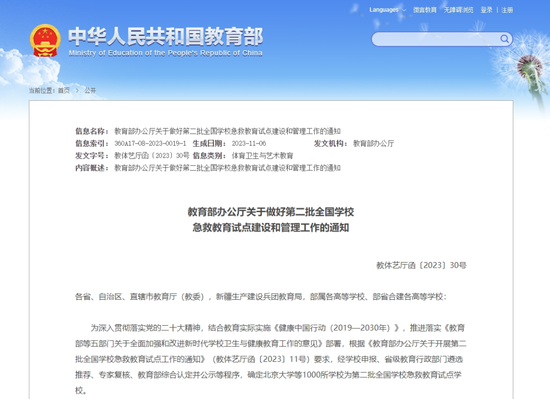The image size is (550, 399).
Task: Click the heading line 教育部办公厅关于做好第二批全国学校
Action: 271,212
